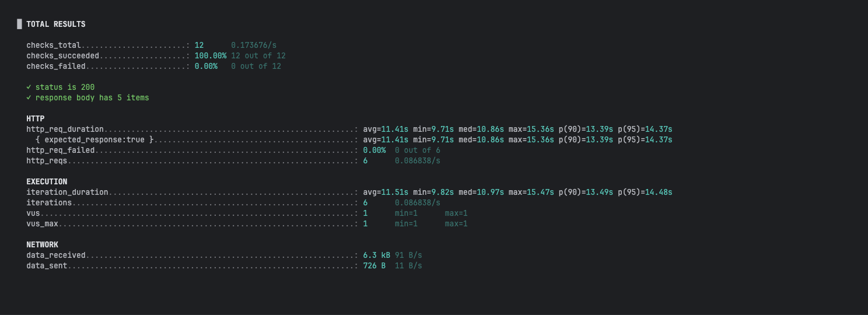Select the http_req_duration metric name
868x315 pixels.
(x=65, y=129)
